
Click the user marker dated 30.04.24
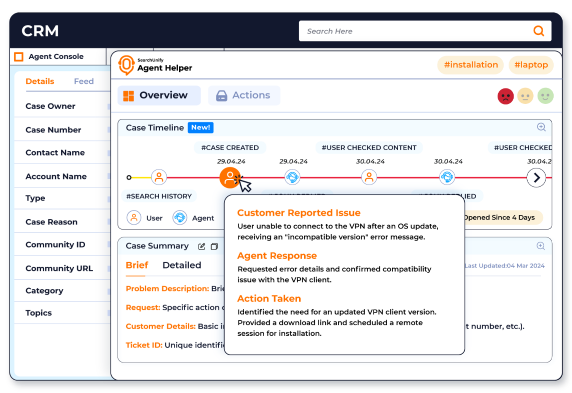[369, 177]
